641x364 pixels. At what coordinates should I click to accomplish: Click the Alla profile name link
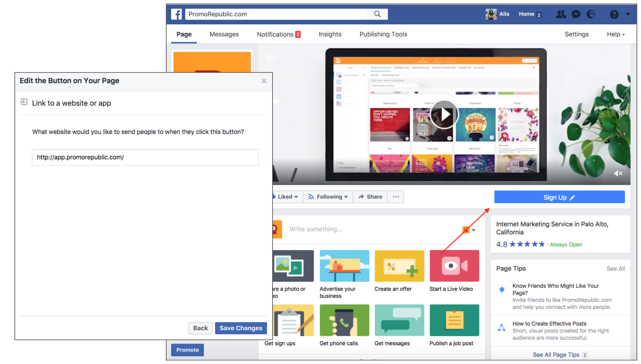(504, 14)
